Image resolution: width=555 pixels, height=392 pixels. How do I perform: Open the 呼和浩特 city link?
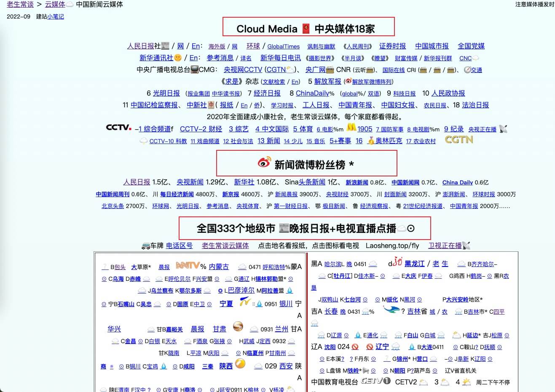pos(274,267)
